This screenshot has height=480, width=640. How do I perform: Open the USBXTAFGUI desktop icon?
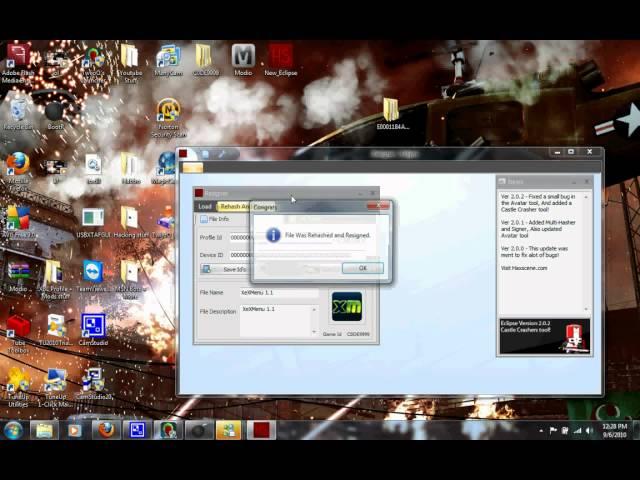[x=93, y=222]
